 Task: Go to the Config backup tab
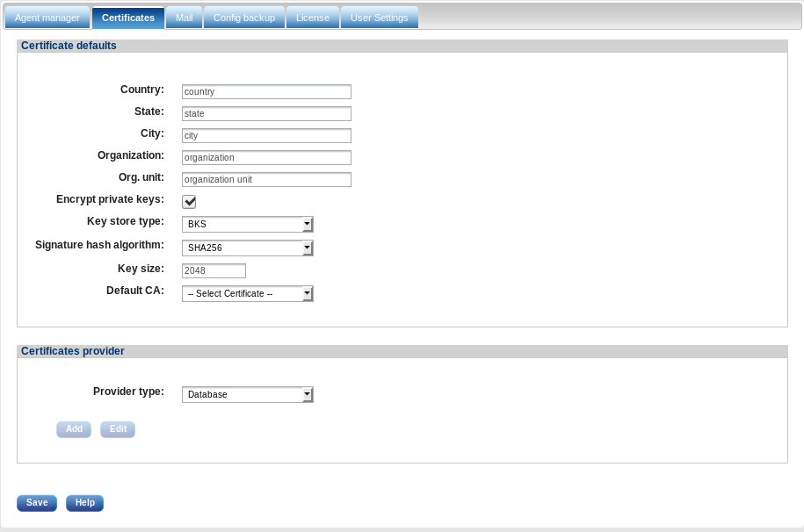click(244, 18)
